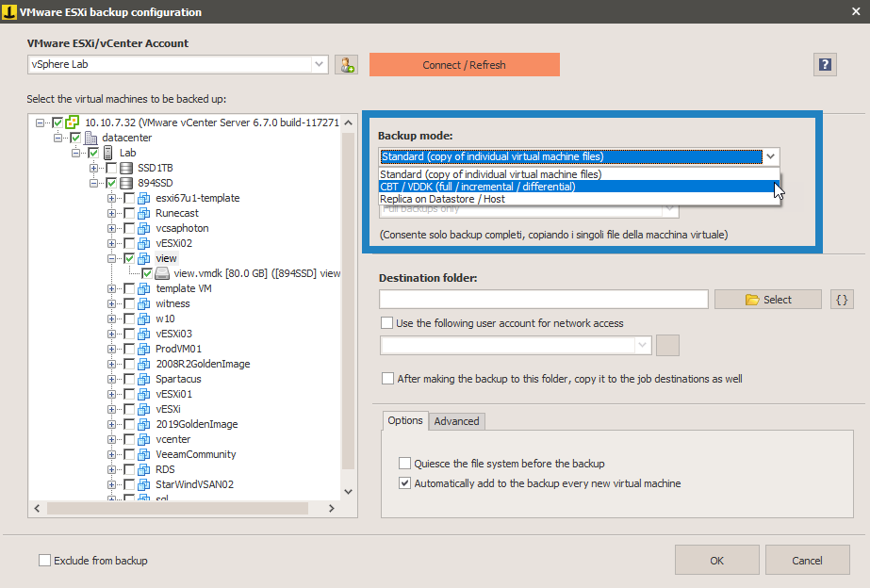
Task: Expand the vESXi01 VM node
Action: click(x=111, y=394)
